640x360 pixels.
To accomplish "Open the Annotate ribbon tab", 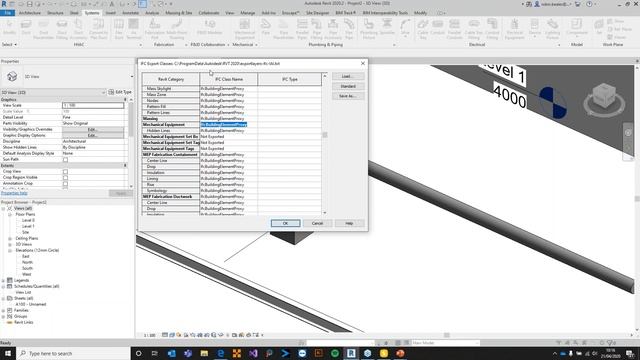I will (131, 13).
